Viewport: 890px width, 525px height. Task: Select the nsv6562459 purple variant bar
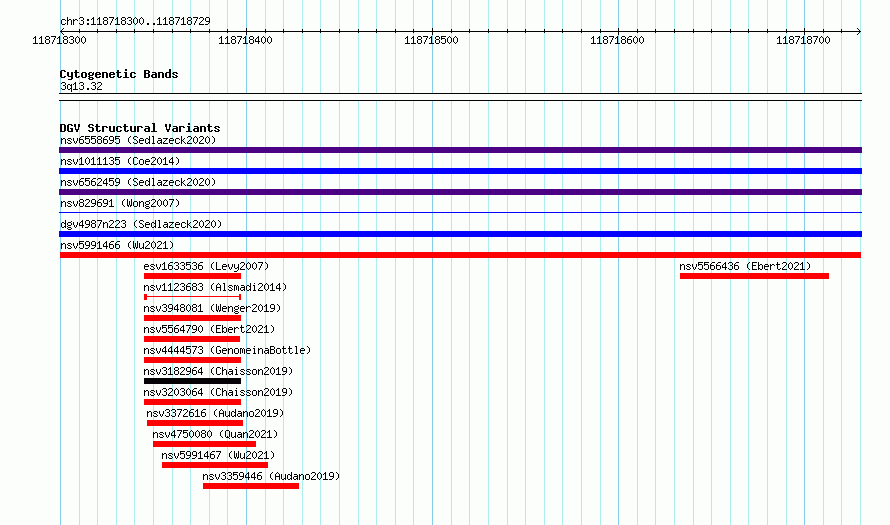[460, 192]
